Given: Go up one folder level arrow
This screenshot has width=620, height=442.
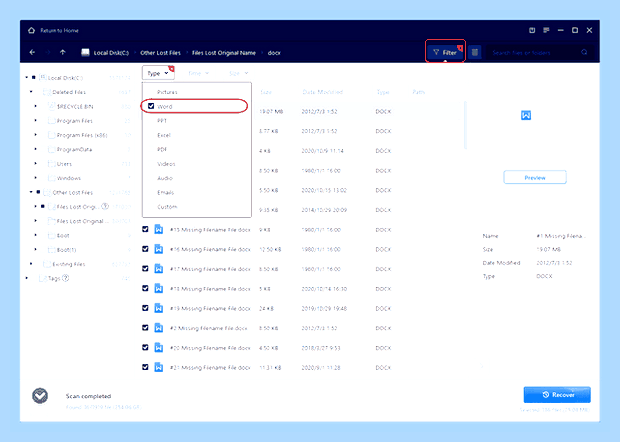Looking at the screenshot, I should tap(62, 52).
